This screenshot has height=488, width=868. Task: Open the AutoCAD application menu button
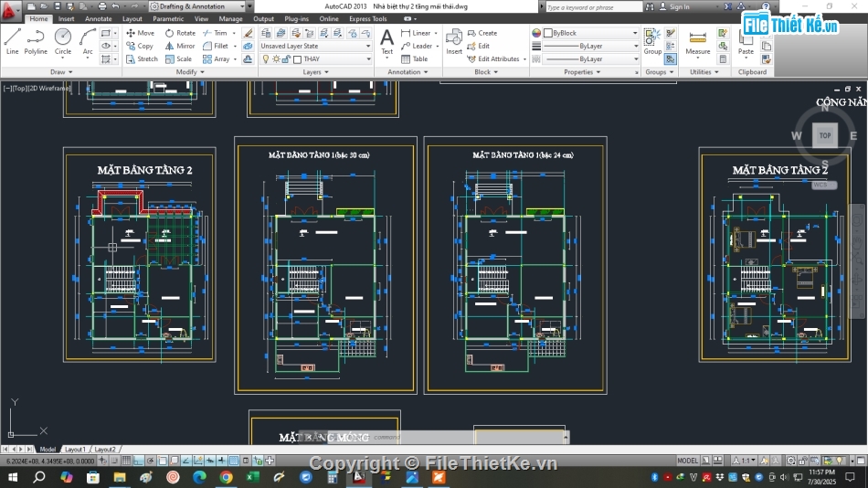(x=10, y=10)
